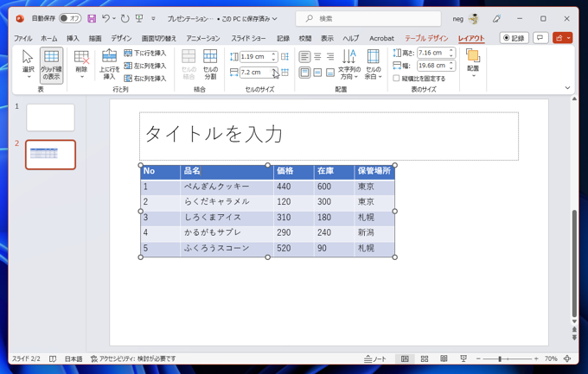The width and height of the screenshot is (588, 374).
Task: Click the cell width field showing 7.2 cm
Action: tap(255, 73)
